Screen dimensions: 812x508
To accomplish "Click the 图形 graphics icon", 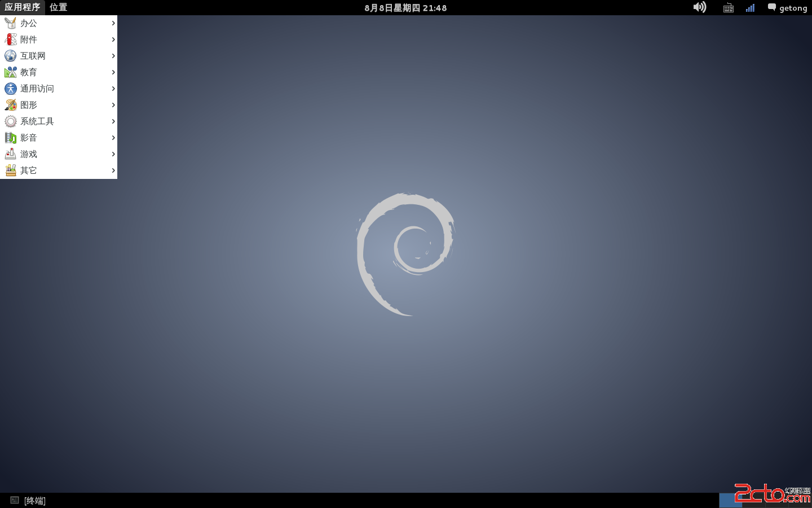I will 10,105.
